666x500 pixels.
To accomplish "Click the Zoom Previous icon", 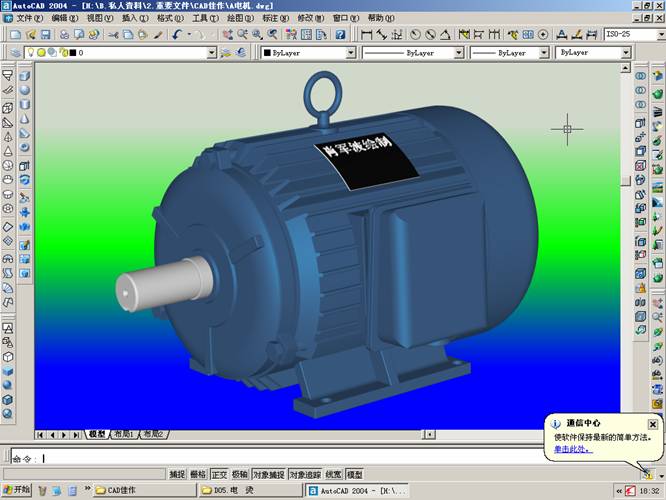I will [x=272, y=35].
